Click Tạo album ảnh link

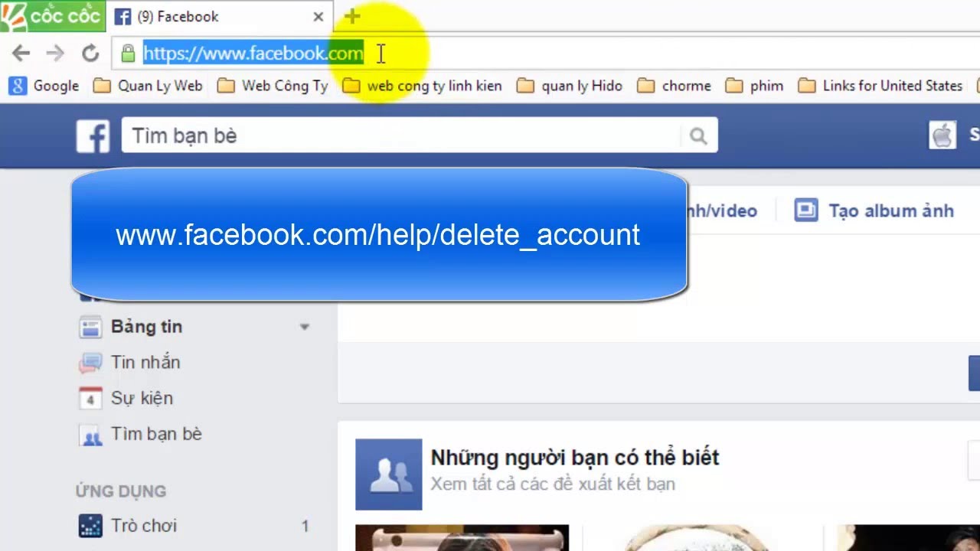[x=891, y=210]
